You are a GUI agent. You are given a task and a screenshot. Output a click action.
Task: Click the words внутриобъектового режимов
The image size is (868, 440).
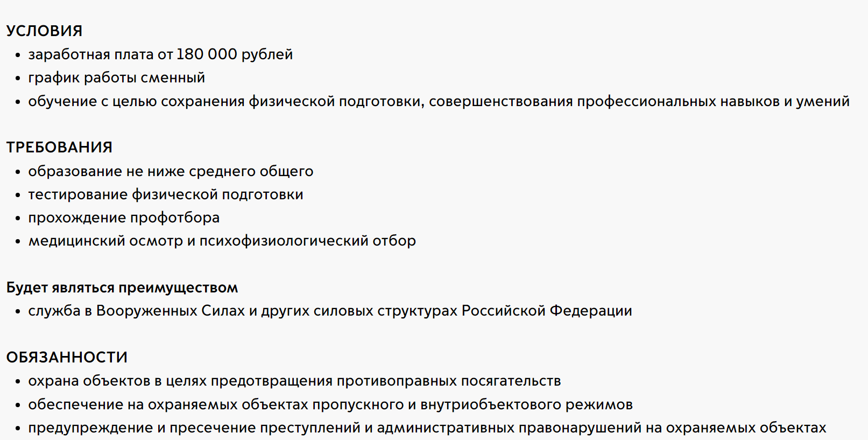526,404
